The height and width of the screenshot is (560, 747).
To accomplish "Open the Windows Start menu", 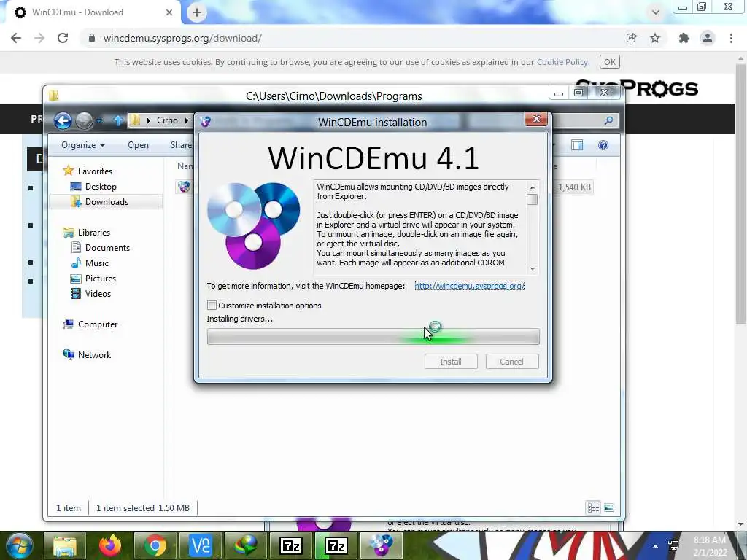I will (x=20, y=545).
